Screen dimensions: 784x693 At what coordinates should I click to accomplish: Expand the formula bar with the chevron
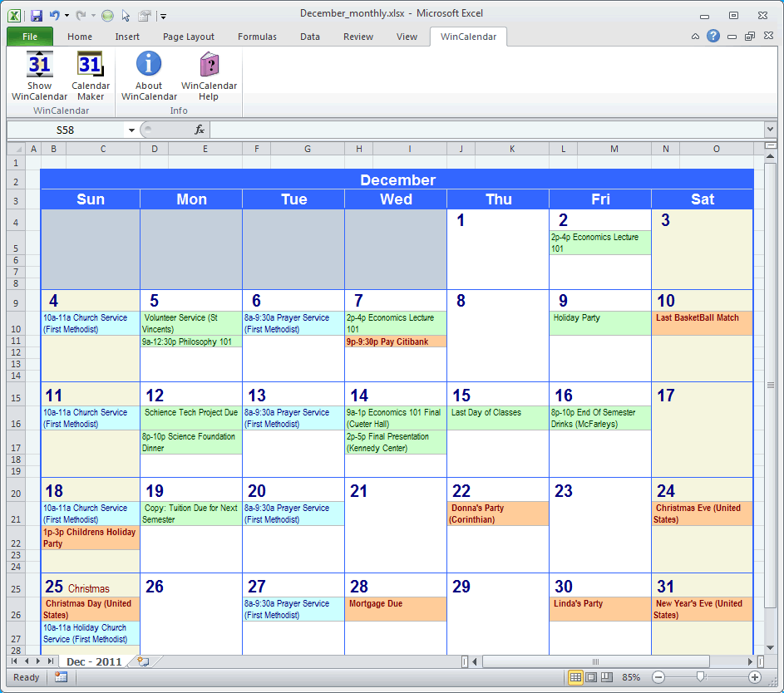click(x=770, y=130)
